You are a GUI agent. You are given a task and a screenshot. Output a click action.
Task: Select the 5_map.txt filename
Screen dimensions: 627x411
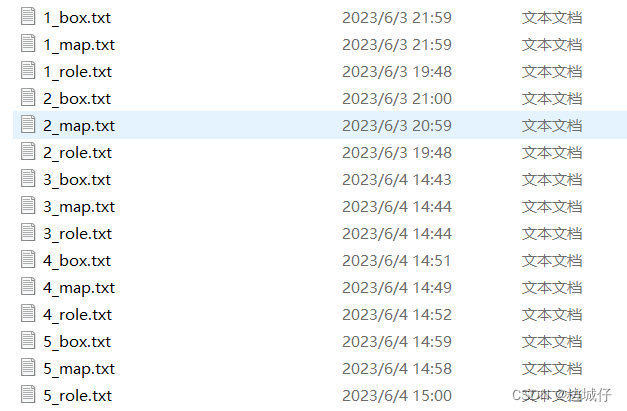pyautogui.click(x=79, y=369)
